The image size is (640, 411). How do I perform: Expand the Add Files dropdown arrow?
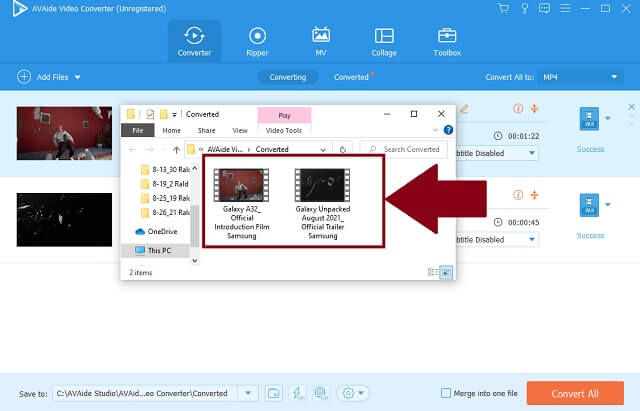[x=78, y=77]
